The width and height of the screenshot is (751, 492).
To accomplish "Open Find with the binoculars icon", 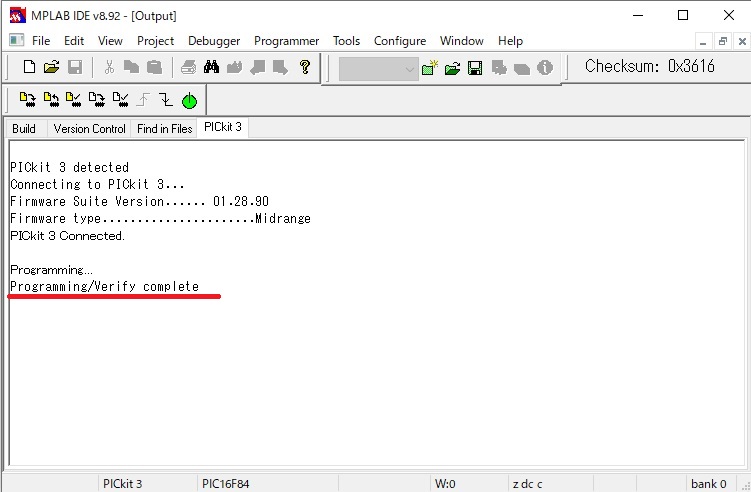I will pos(211,67).
